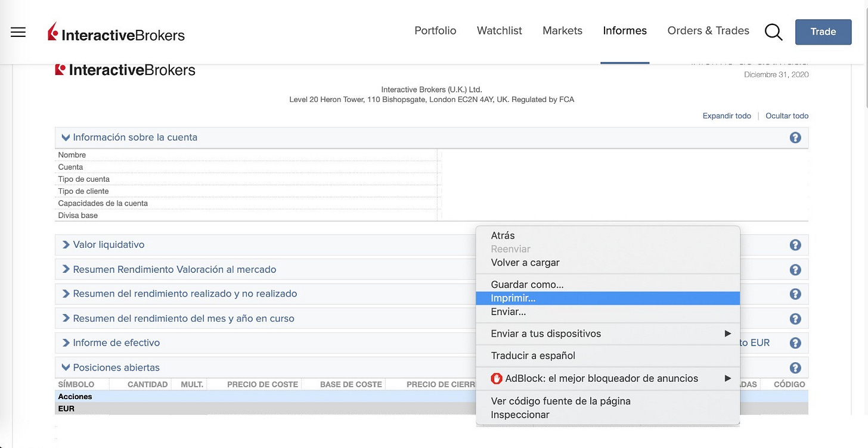Click help icon for Posiciones abiertas

(795, 368)
